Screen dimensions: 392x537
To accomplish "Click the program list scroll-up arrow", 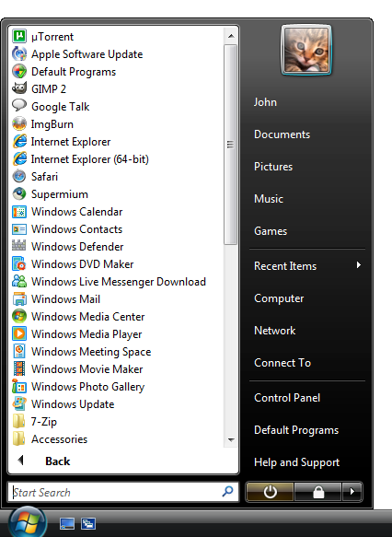I will 231,36.
